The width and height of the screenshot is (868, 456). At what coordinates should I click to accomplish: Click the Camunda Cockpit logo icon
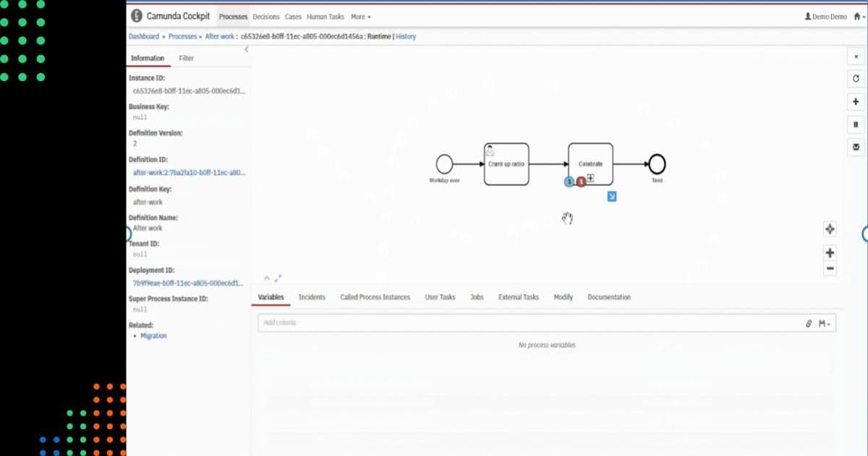pos(137,16)
